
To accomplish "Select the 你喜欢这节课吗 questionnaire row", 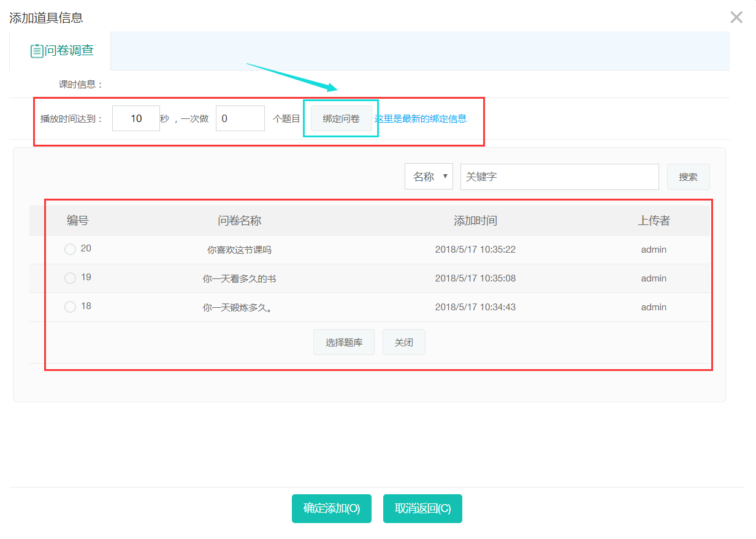I will point(239,250).
